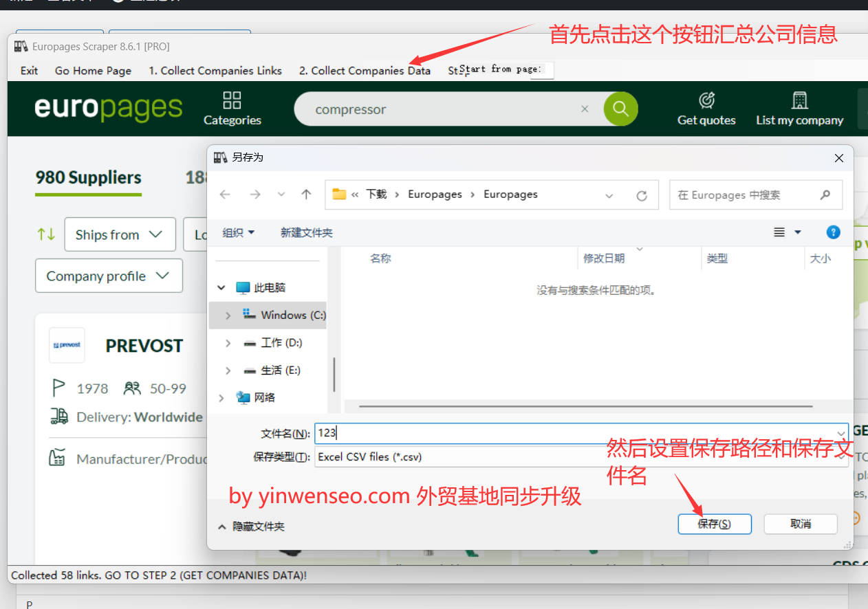Click Go Home Page in scraper menu
The width and height of the screenshot is (868, 609).
click(x=93, y=70)
